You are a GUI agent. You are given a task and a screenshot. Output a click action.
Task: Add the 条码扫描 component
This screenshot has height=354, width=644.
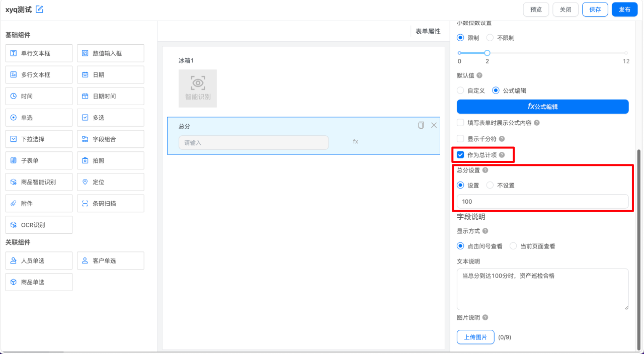click(111, 204)
